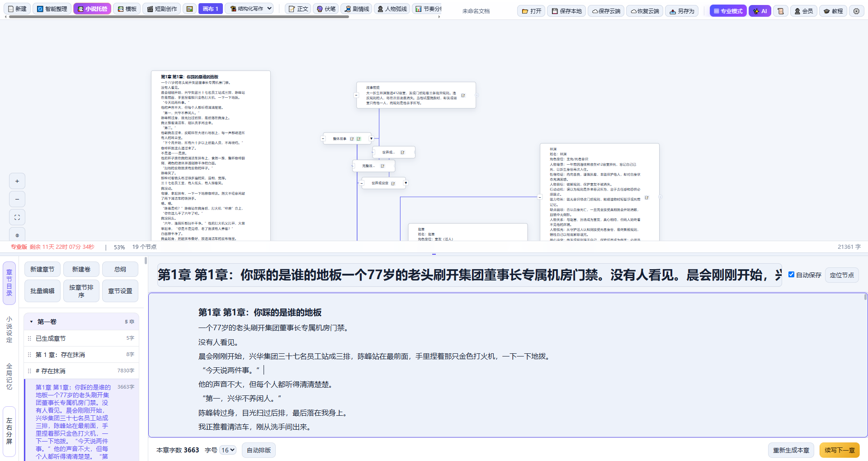868x461 pixels.
Task: Zoom out canvas with minus button
Action: (x=17, y=199)
